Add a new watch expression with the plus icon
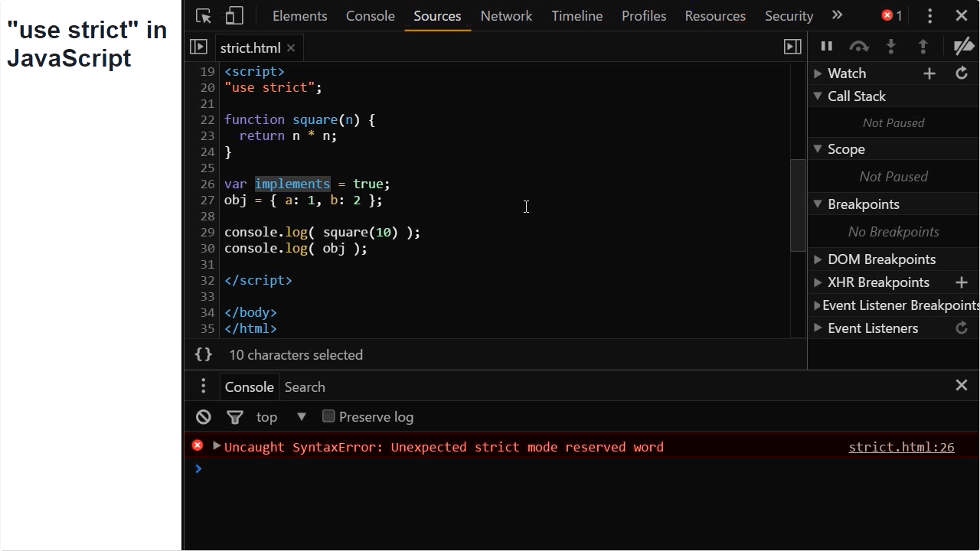Screen dimensions: 980x551 [929, 73]
